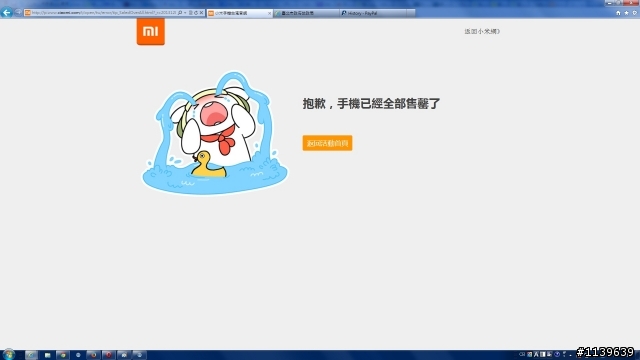640x360 pixels.
Task: Open the Windows Start menu
Action: tap(9, 355)
